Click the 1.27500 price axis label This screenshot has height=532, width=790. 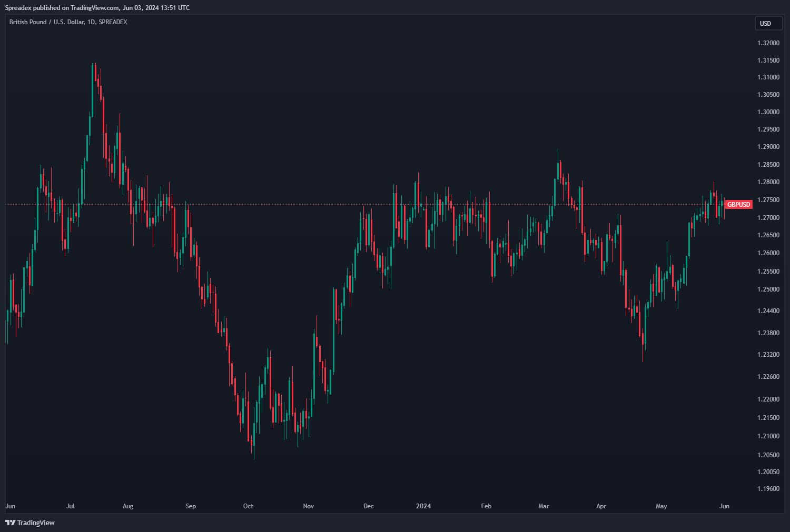point(768,200)
